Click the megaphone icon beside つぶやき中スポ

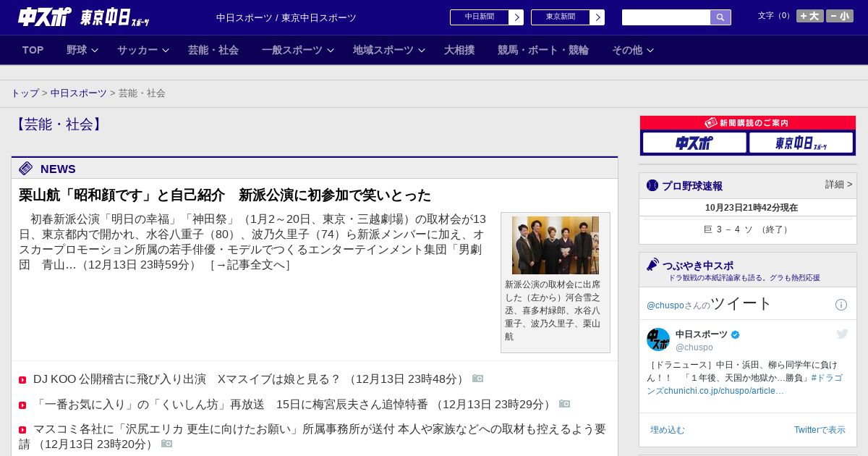(652, 265)
